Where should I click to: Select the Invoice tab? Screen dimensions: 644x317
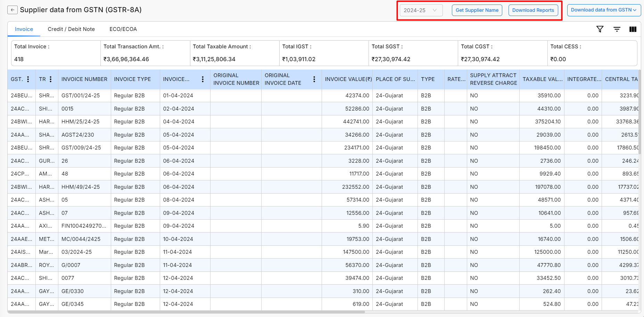pyautogui.click(x=24, y=29)
